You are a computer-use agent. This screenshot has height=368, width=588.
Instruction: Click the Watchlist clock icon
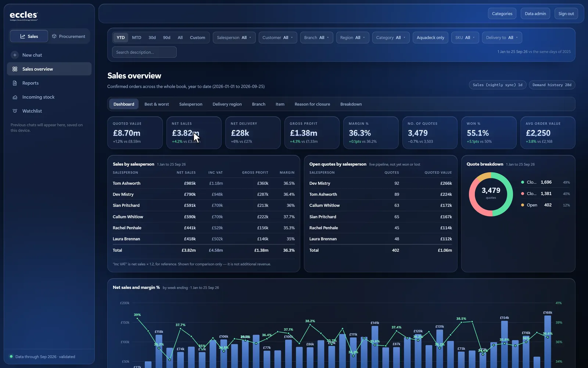coord(15,111)
